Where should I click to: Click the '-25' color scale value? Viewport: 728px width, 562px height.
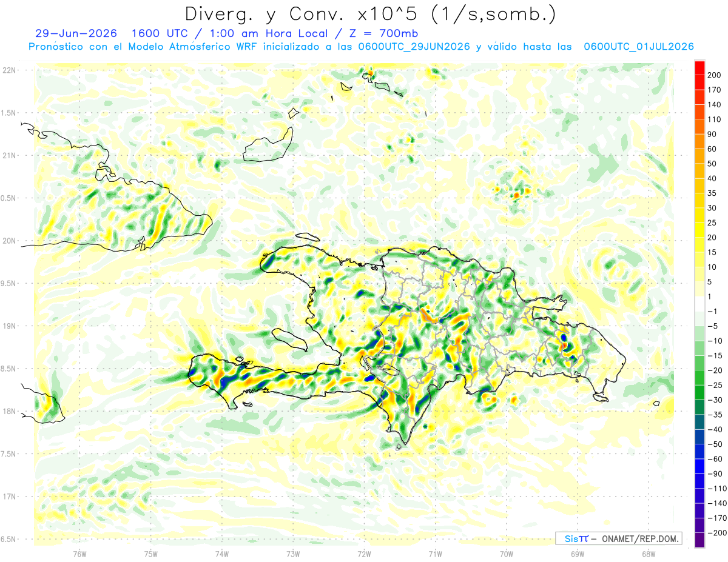coord(714,385)
